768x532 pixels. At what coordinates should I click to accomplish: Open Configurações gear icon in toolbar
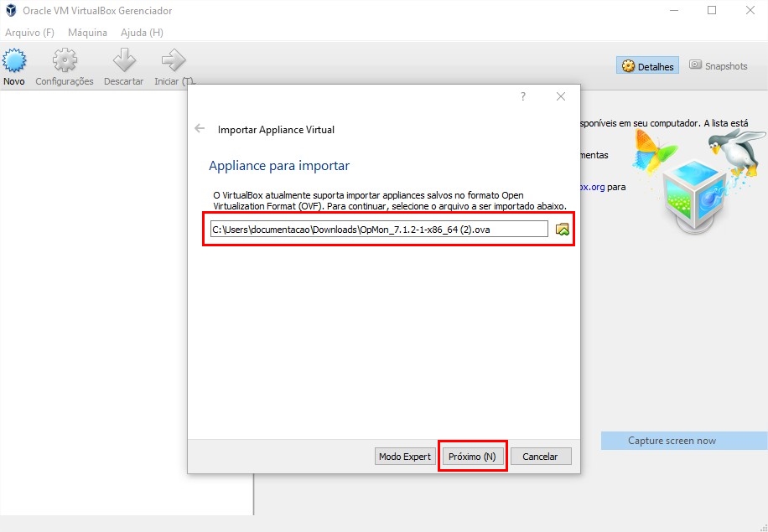[65, 61]
